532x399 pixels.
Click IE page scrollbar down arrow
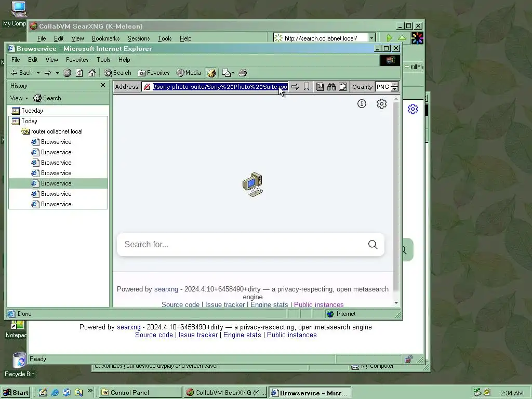click(x=396, y=303)
